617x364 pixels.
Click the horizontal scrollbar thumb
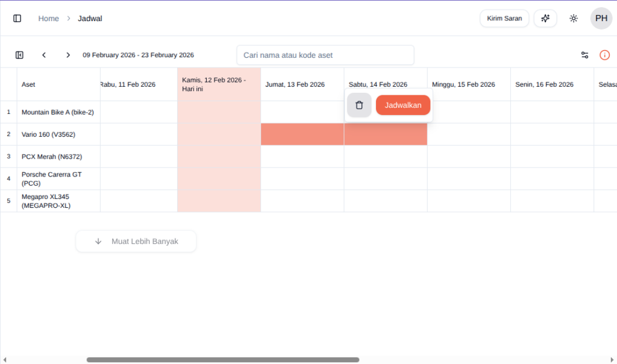tap(222, 360)
